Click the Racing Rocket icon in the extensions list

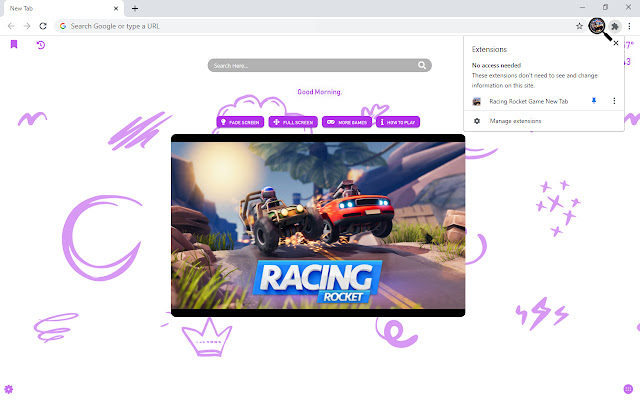[x=476, y=102]
